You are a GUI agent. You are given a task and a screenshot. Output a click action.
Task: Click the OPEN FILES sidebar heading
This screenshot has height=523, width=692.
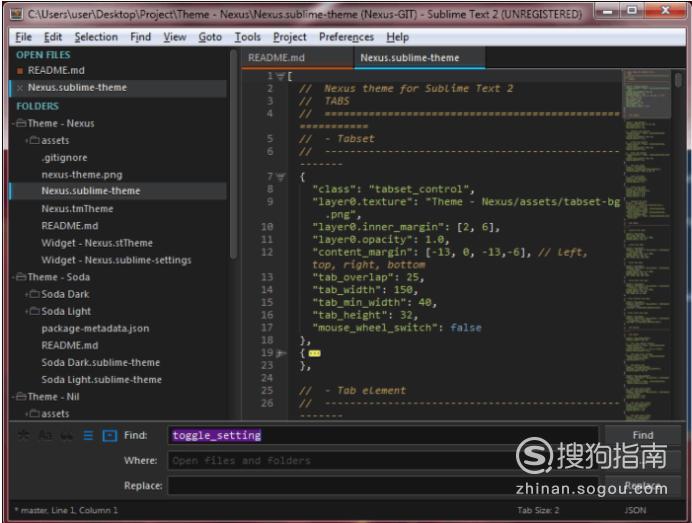43,55
